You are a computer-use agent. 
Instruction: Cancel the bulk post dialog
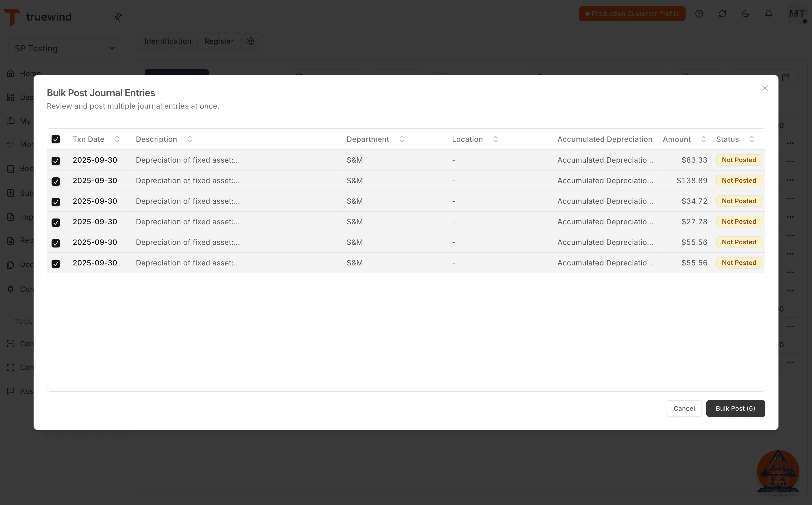[684, 408]
